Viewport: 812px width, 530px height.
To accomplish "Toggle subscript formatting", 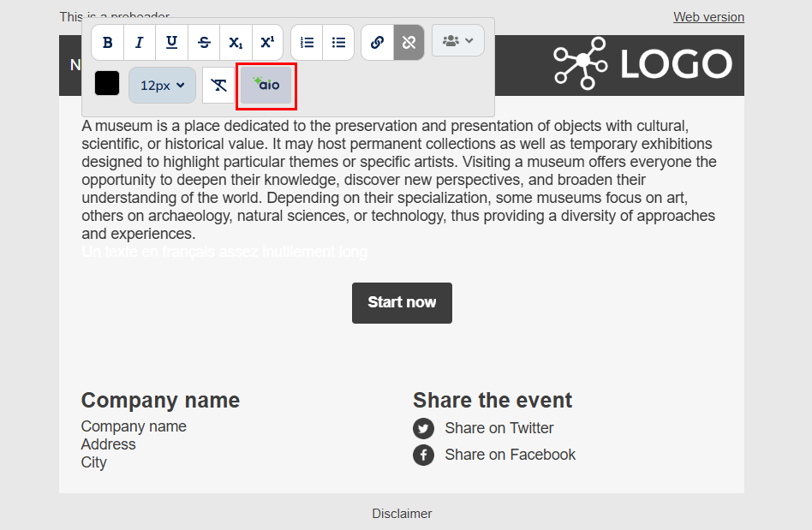I will pos(236,43).
